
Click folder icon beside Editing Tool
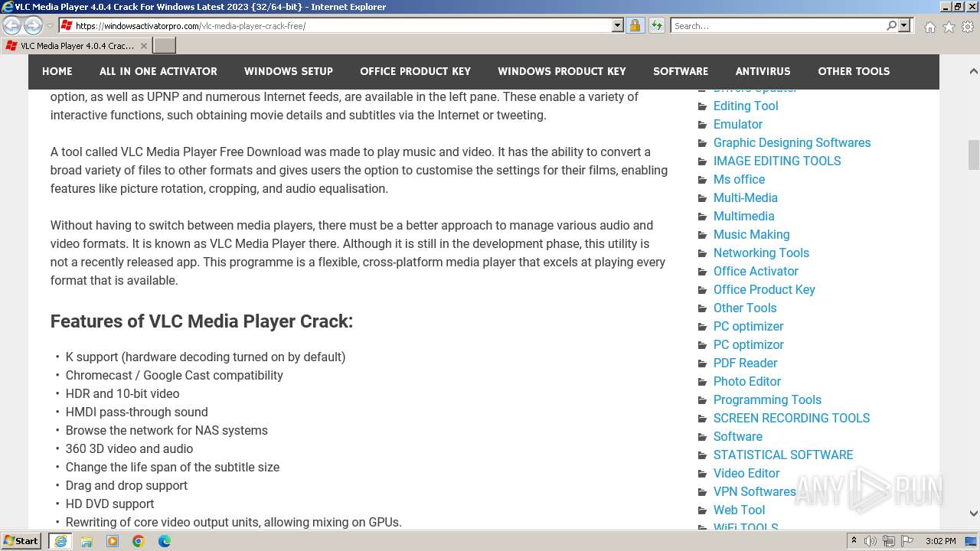click(x=702, y=106)
